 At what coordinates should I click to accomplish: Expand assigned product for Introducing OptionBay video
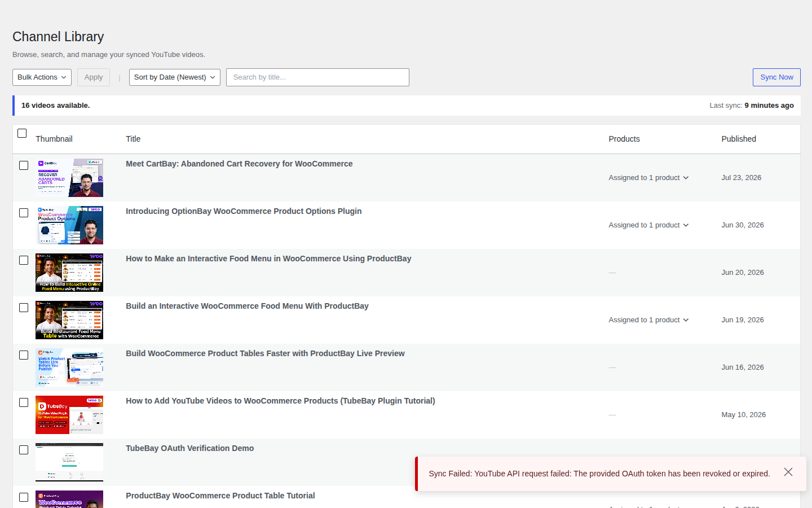coord(648,225)
